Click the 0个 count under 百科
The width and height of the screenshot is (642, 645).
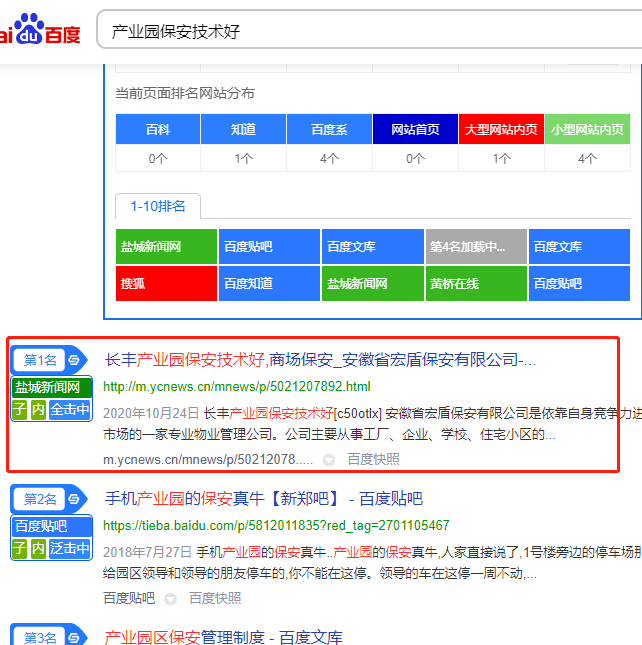click(158, 158)
